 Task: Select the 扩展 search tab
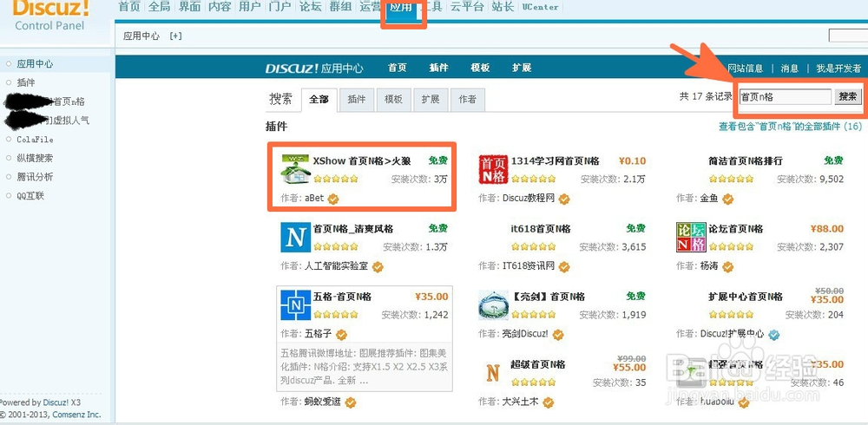[x=431, y=100]
